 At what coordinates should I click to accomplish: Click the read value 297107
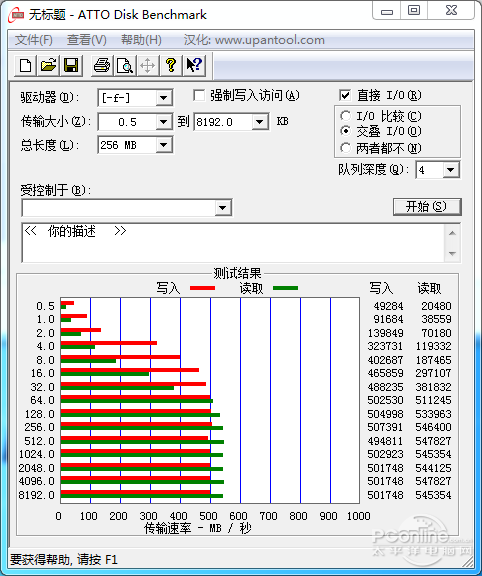(433, 373)
